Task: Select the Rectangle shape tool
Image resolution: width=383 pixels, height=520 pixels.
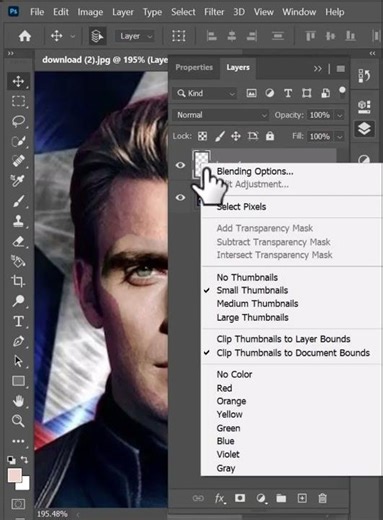Action: [x=18, y=381]
